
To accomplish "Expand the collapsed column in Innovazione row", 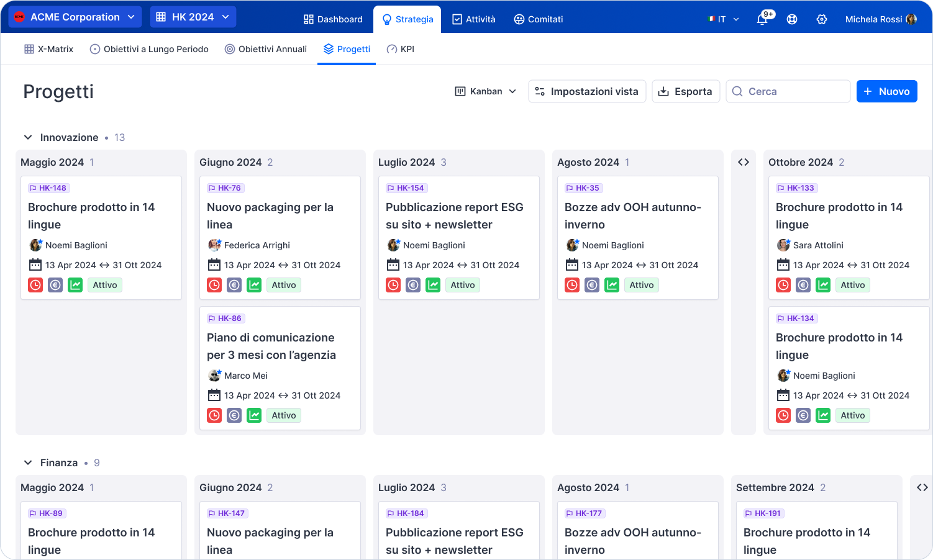I will tap(744, 162).
